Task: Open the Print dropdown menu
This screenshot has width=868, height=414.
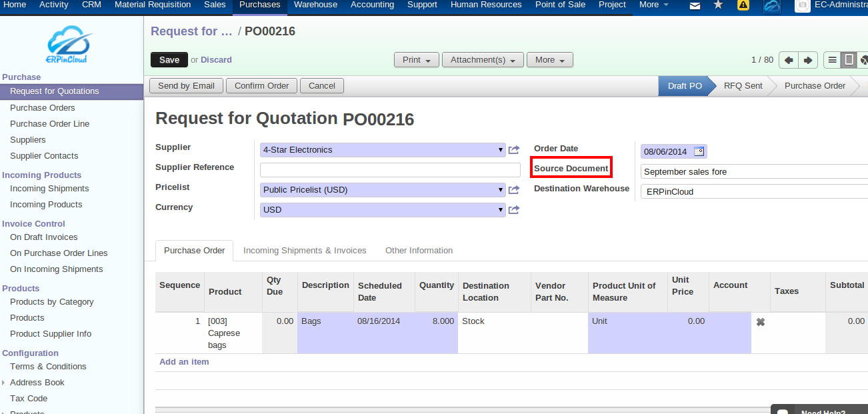Action: [x=417, y=60]
